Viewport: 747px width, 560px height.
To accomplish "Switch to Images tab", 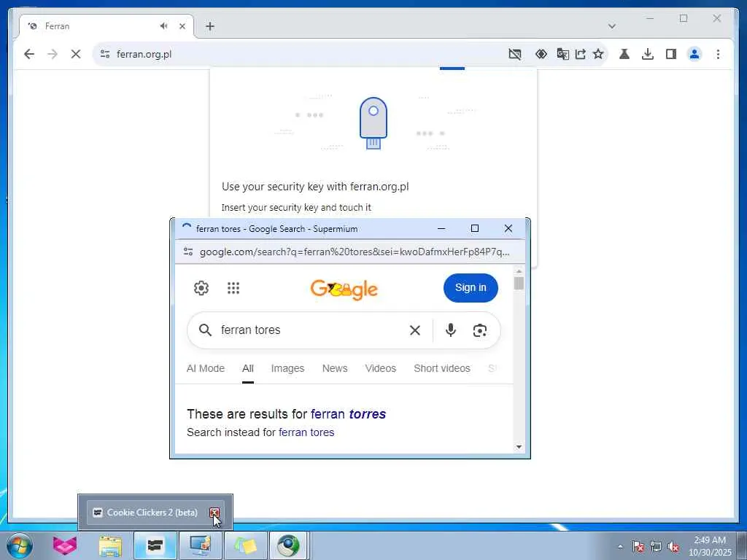I will (287, 368).
